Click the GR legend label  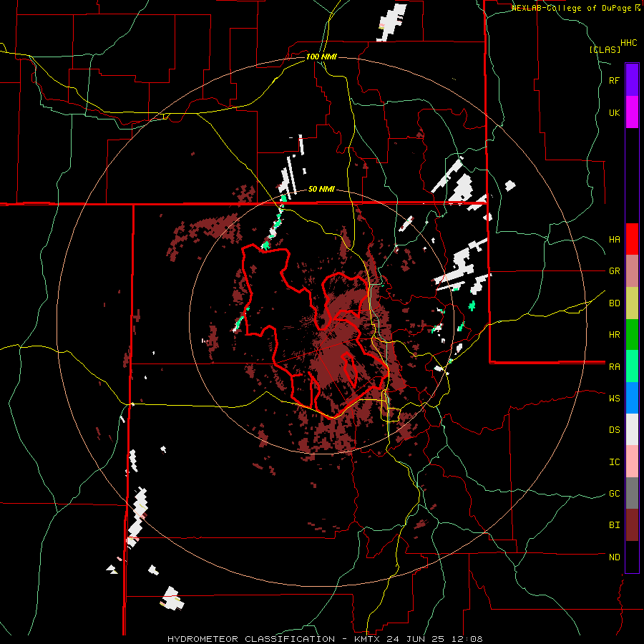(614, 271)
